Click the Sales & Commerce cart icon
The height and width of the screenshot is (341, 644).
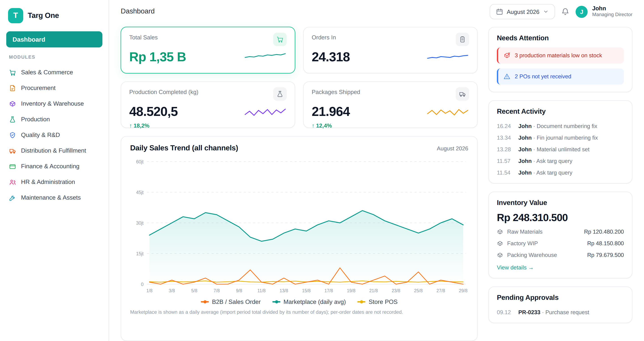[x=13, y=72]
